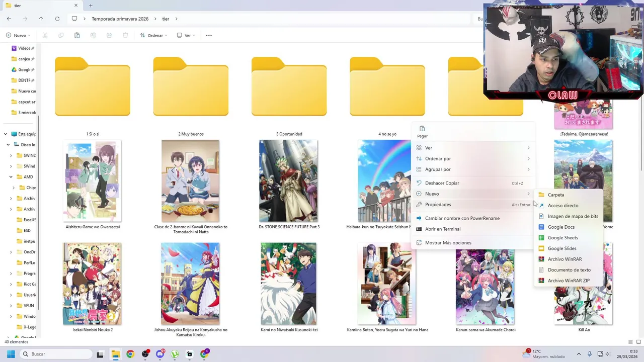Create new Google Slides file

pyautogui.click(x=569, y=248)
